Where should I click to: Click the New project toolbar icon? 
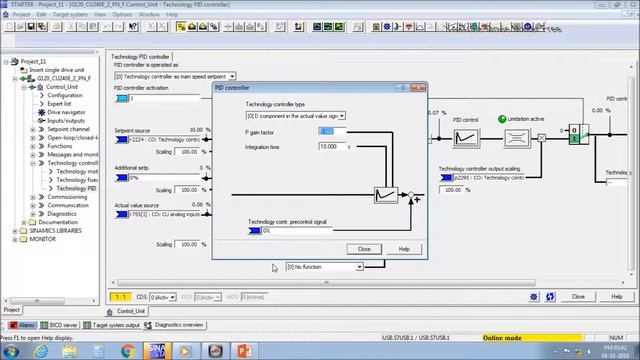pos(9,27)
